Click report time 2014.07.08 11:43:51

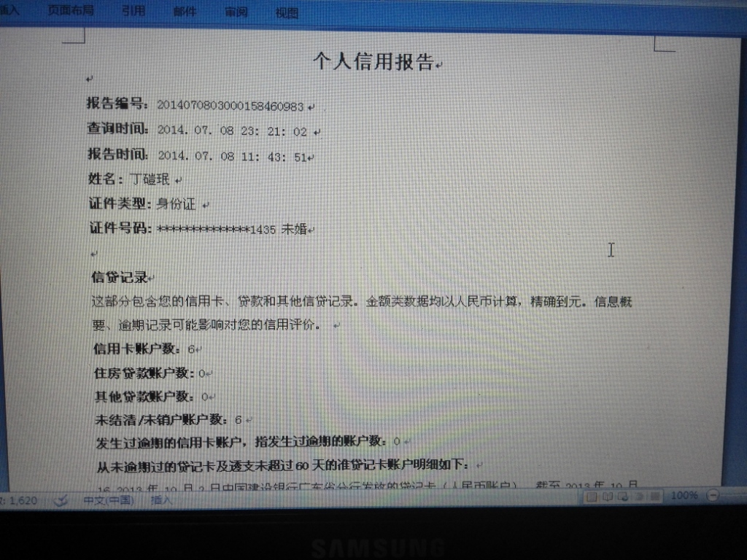click(233, 156)
